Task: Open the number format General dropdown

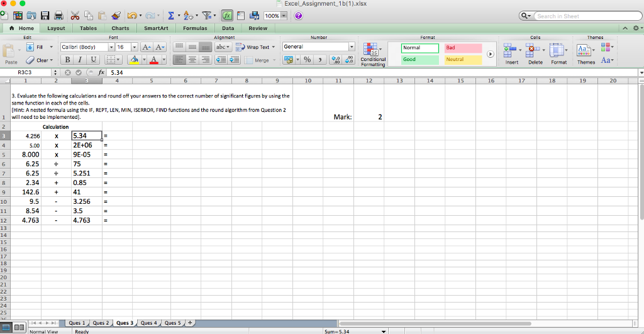Action: 352,47
